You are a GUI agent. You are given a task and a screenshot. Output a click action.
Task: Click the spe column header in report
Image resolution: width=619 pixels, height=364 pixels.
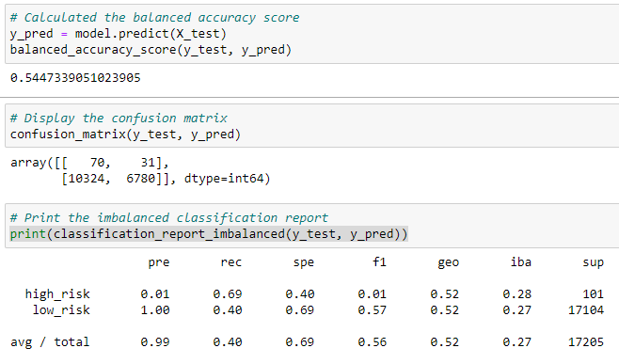tap(304, 262)
